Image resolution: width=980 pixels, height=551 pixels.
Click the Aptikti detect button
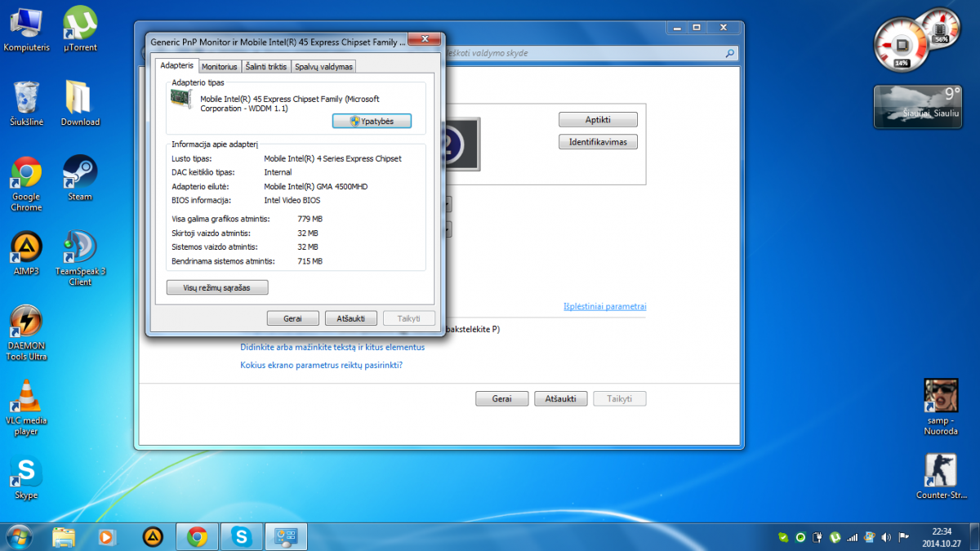(x=598, y=119)
